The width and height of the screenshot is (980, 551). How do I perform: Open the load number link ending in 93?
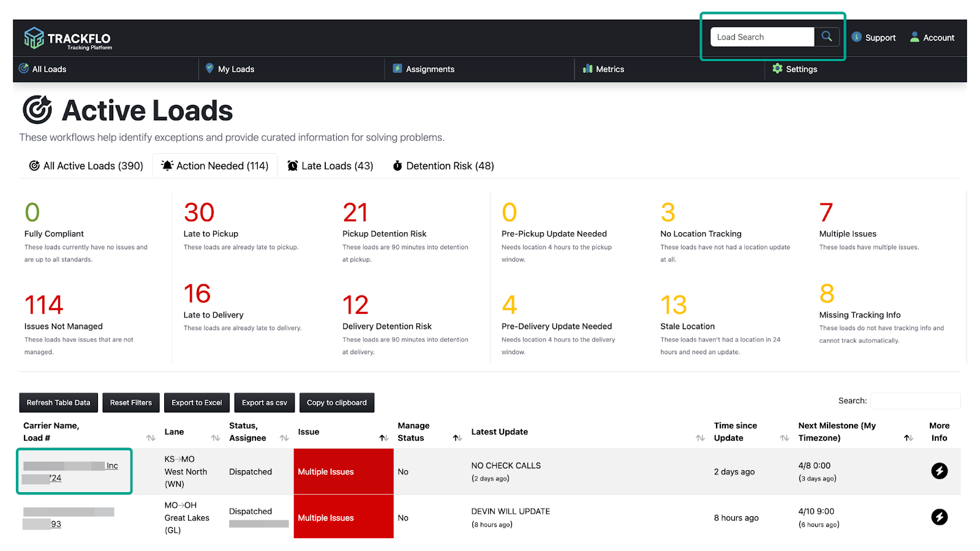tap(56, 524)
